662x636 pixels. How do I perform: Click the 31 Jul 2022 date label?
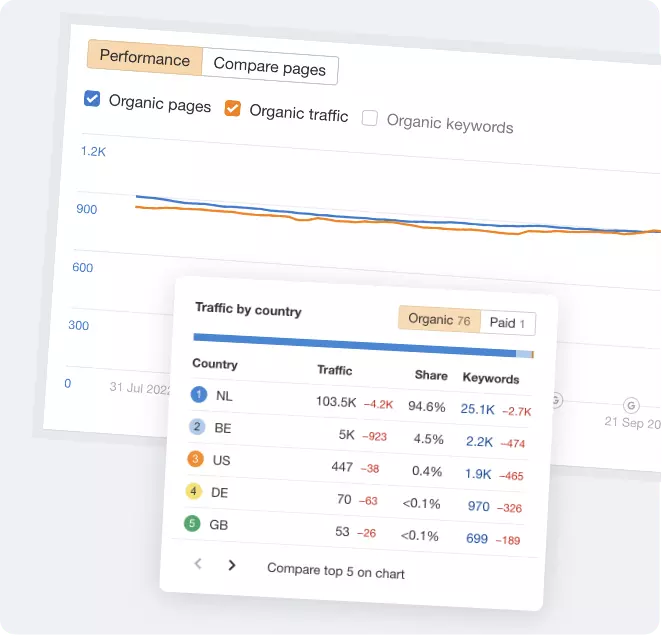pos(140,388)
